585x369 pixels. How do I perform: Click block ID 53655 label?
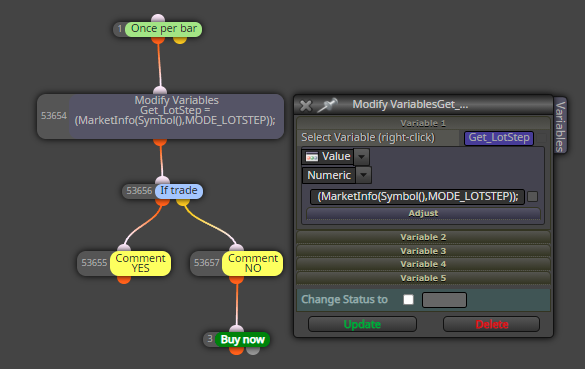pos(94,263)
